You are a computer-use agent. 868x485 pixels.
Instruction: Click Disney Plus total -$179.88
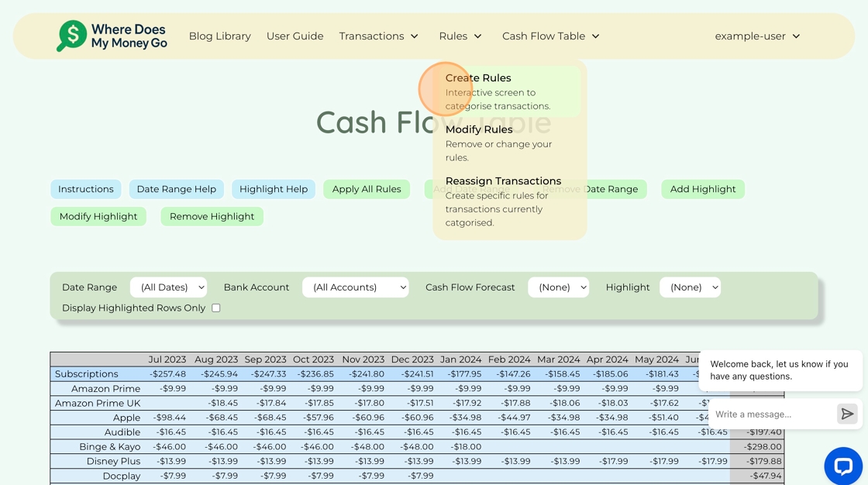click(763, 461)
